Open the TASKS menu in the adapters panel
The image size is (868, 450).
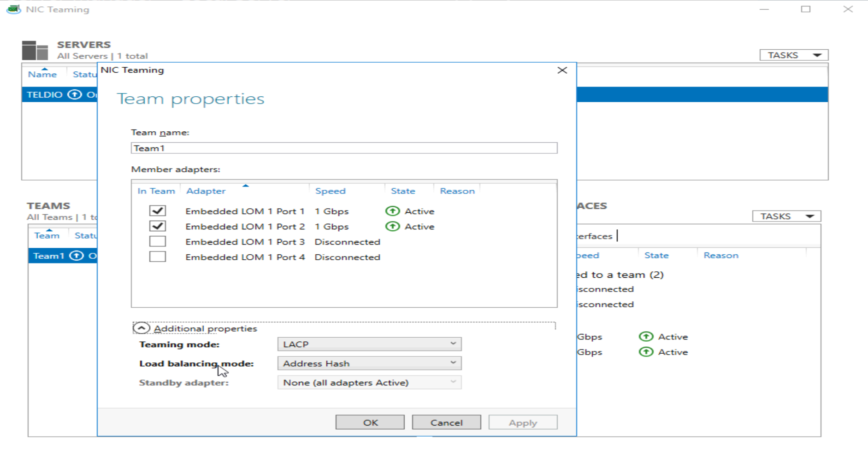786,216
